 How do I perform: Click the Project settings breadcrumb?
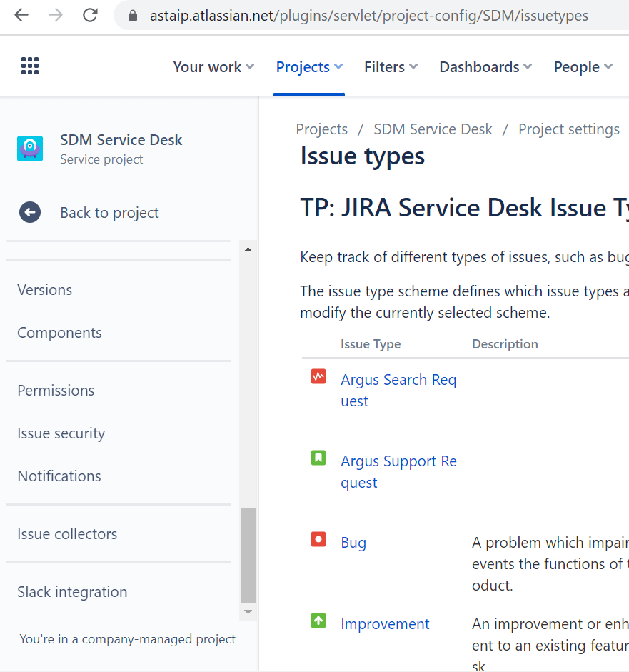[x=569, y=129]
